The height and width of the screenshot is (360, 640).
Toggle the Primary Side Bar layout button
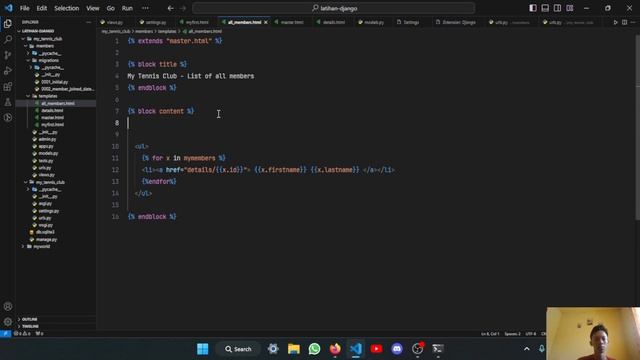(533, 8)
